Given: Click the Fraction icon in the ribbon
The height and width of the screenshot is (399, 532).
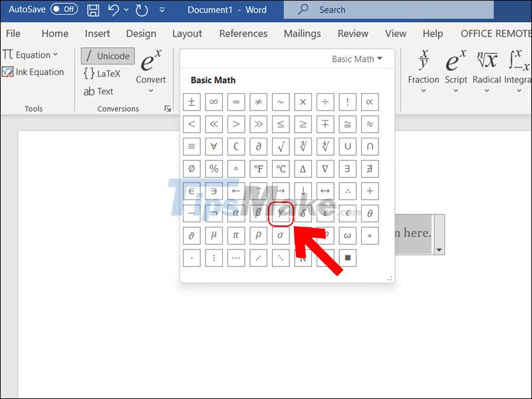Looking at the screenshot, I should pos(424,66).
